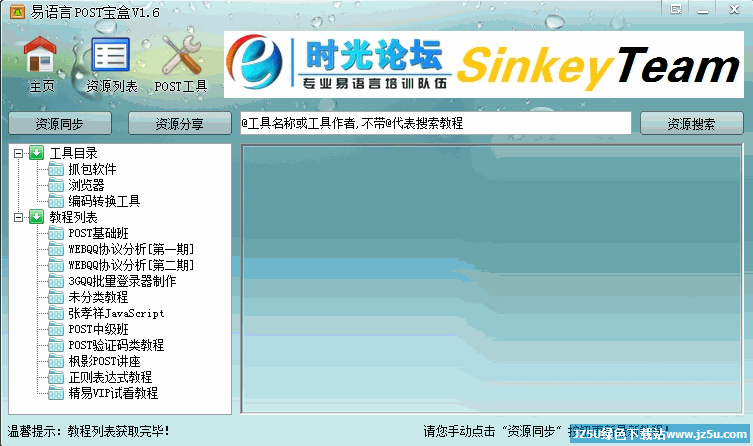This screenshot has width=753, height=446.
Task: Click folder icon beside POST验证码类教程
Action: 56,345
